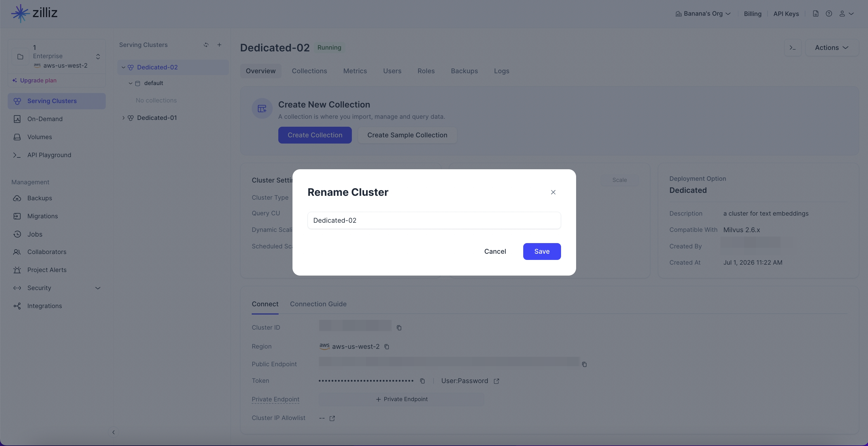The height and width of the screenshot is (446, 868).
Task: Edit the Cluster IP Allowlist
Action: pos(332,418)
